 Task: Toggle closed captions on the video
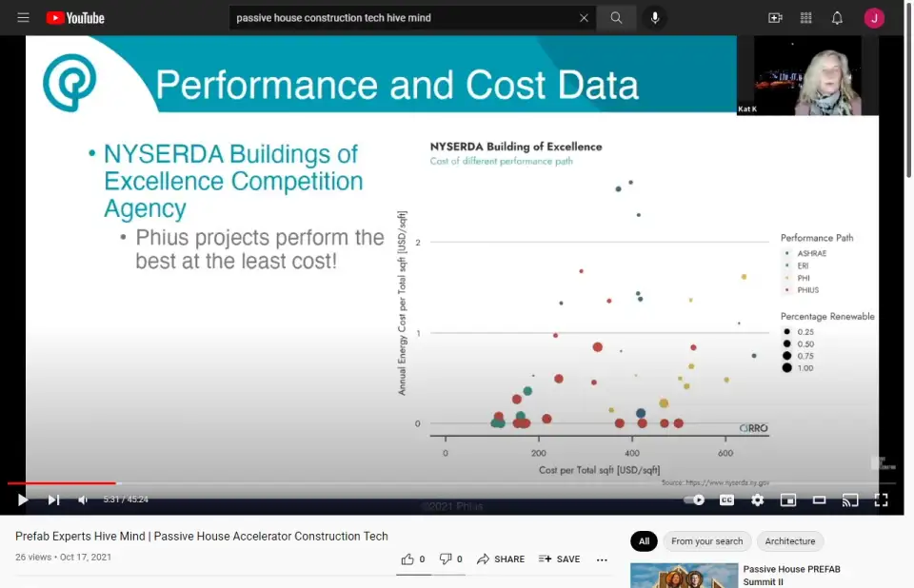(726, 500)
